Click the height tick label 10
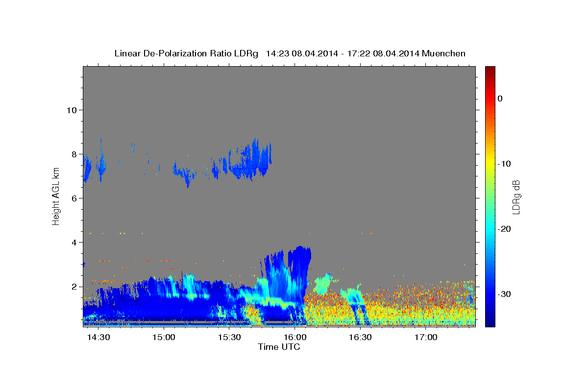 point(71,110)
